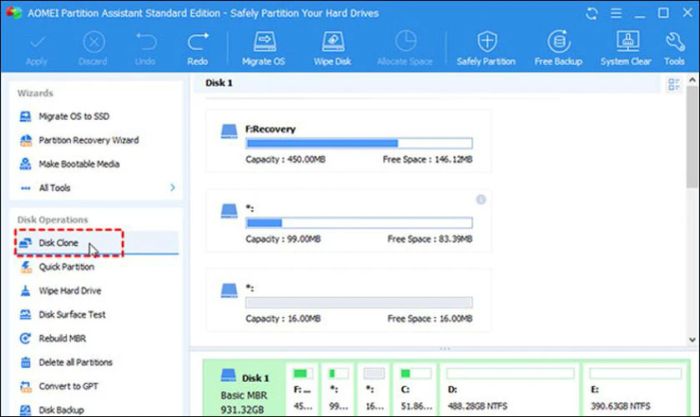Screen dimensions: 700x417
Task: Open Safely Partition from the toolbar
Action: point(486,49)
